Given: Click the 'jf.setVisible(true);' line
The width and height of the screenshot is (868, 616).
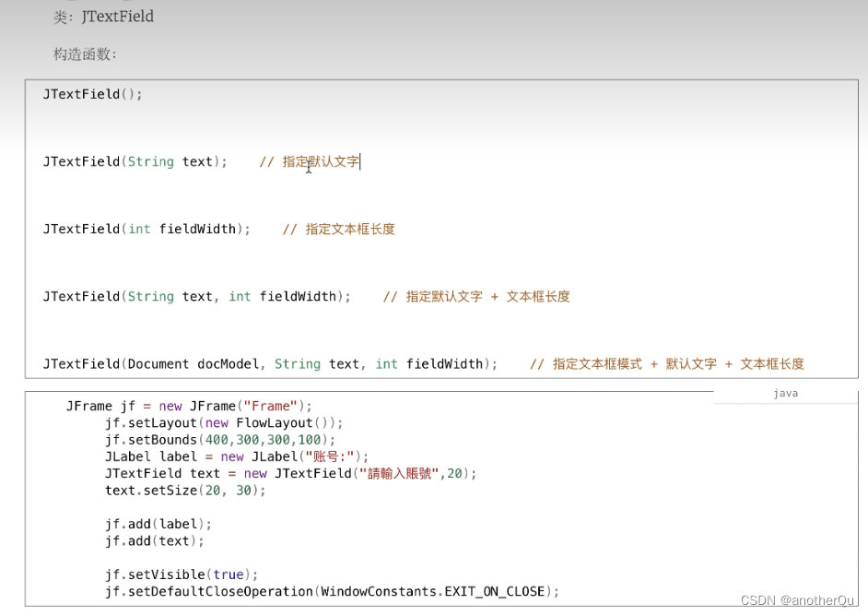Looking at the screenshot, I should (x=182, y=575).
